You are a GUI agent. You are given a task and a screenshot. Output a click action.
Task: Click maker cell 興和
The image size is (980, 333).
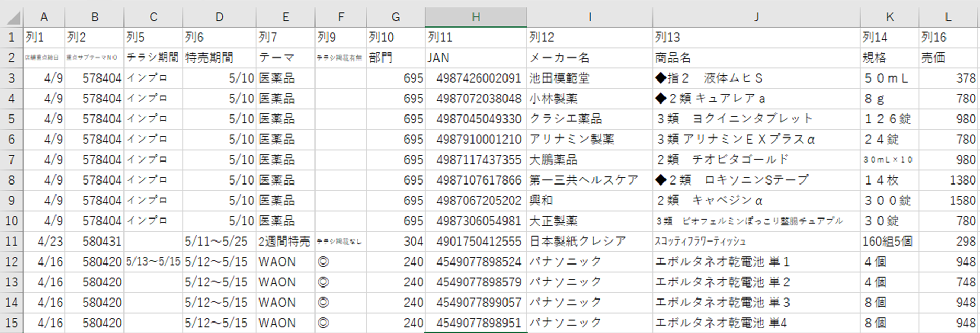pyautogui.click(x=590, y=200)
